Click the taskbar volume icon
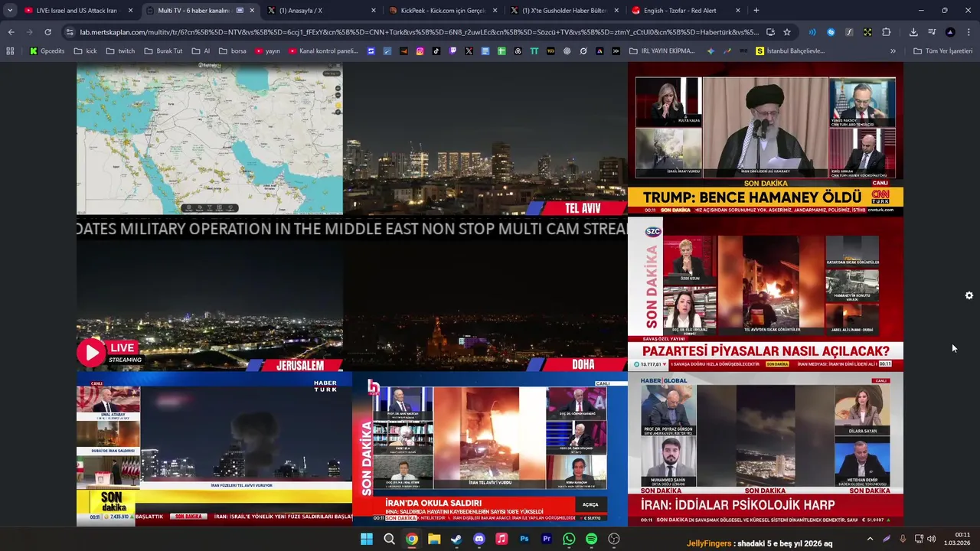980x551 pixels. [931, 539]
